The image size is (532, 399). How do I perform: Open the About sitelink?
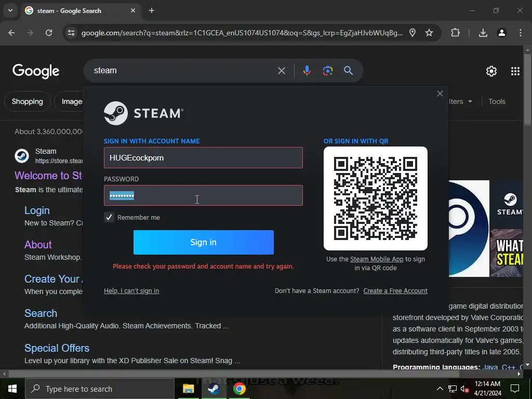point(38,245)
